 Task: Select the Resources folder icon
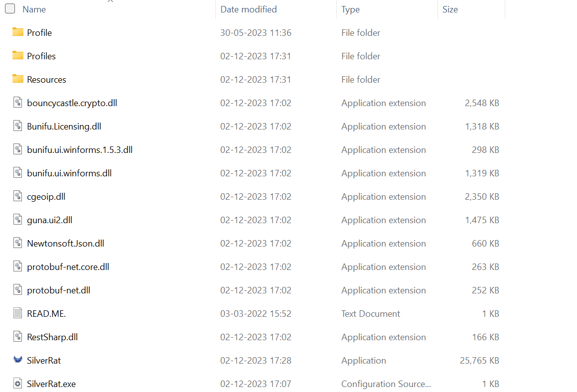pos(17,79)
